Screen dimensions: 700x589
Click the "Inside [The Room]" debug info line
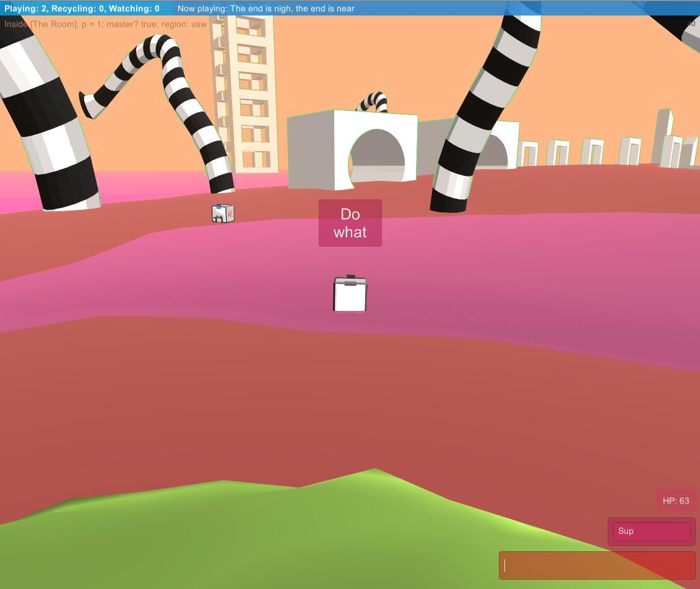tap(105, 24)
